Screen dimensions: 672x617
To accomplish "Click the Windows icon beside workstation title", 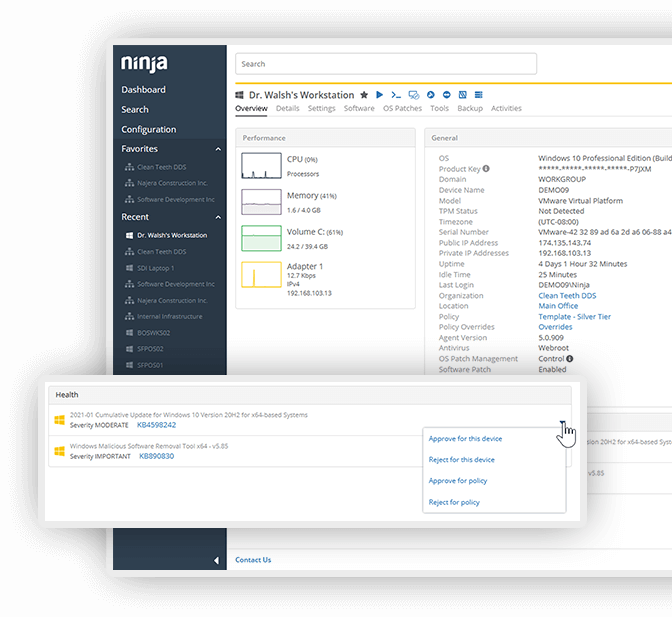I will click(240, 95).
